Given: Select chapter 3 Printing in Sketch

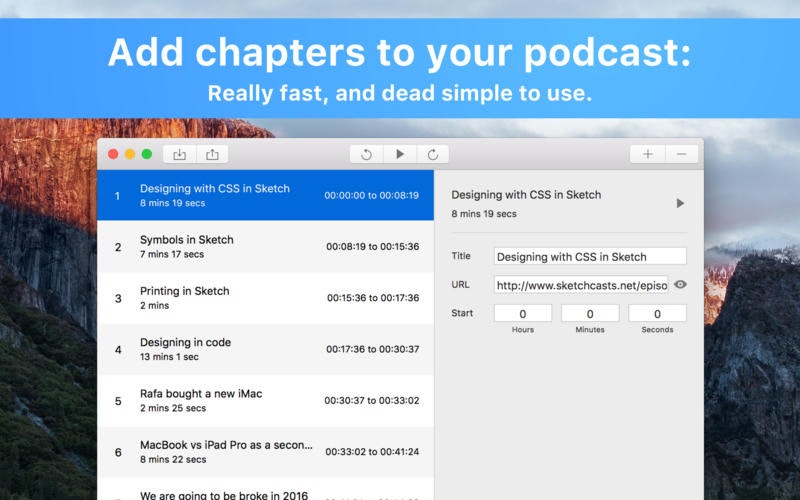Looking at the screenshot, I should tap(265, 298).
